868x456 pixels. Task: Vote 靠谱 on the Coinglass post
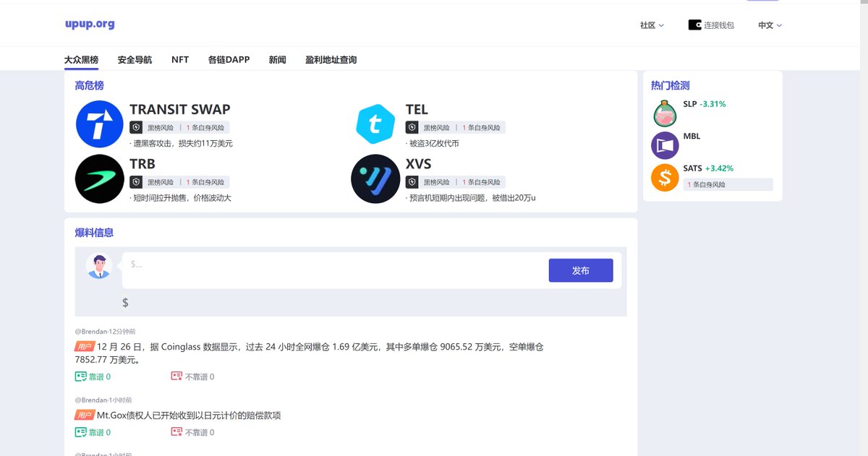click(93, 377)
